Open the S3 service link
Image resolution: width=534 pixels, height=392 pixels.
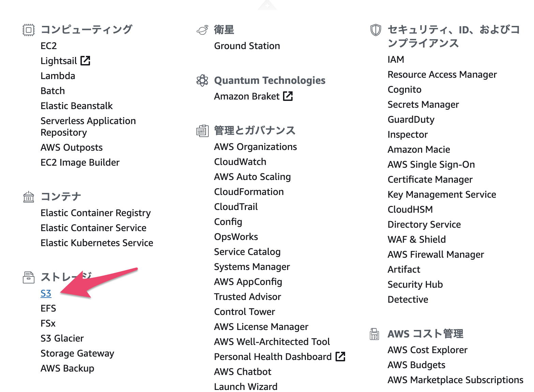(x=46, y=293)
